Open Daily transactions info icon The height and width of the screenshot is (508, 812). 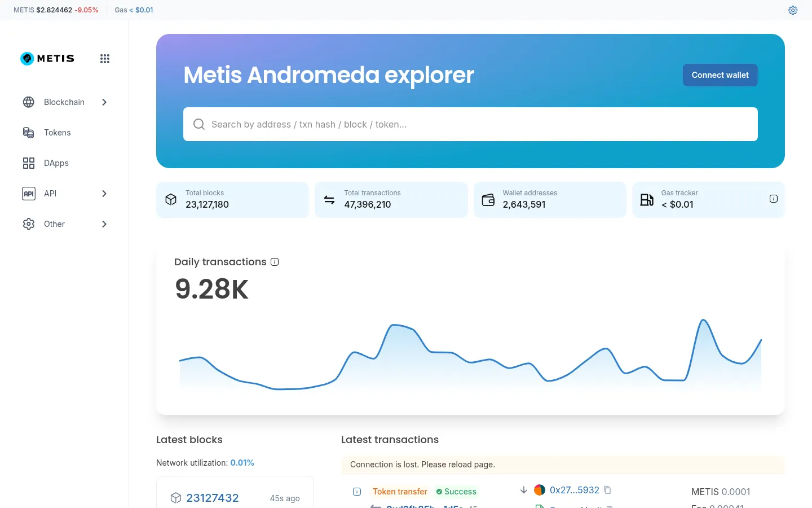point(275,262)
